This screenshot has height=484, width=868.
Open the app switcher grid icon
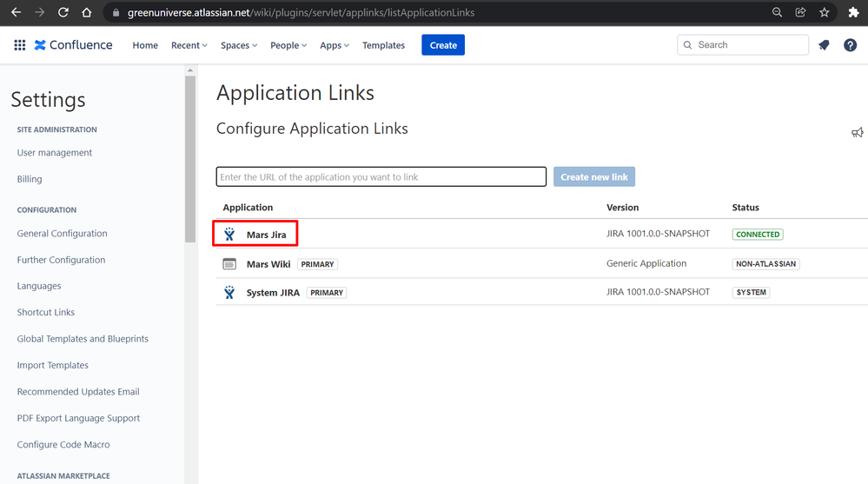[20, 45]
